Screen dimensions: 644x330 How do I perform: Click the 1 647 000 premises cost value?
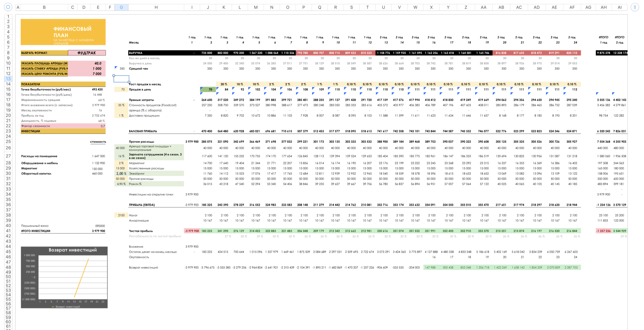click(99, 156)
